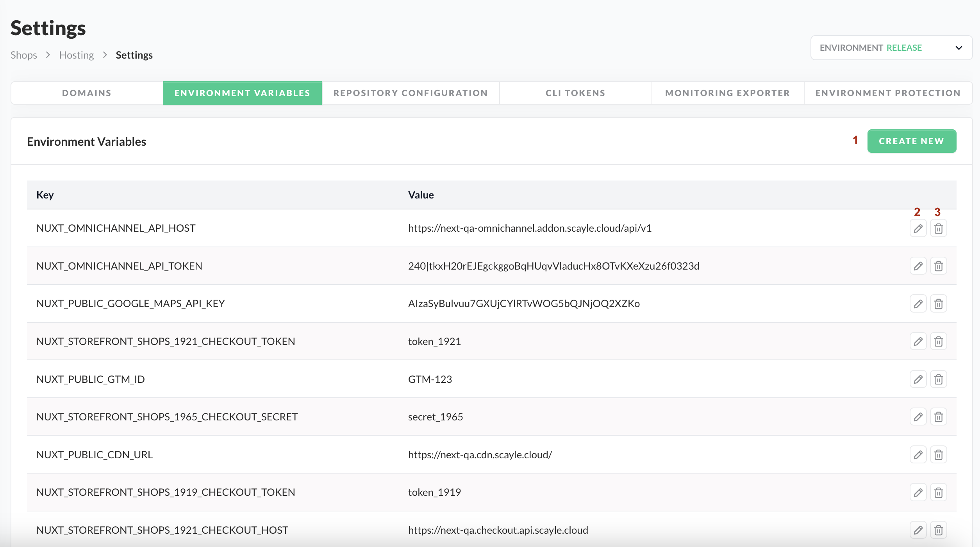Open the Environment Release dropdown
This screenshot has height=547, width=980.
click(891, 48)
